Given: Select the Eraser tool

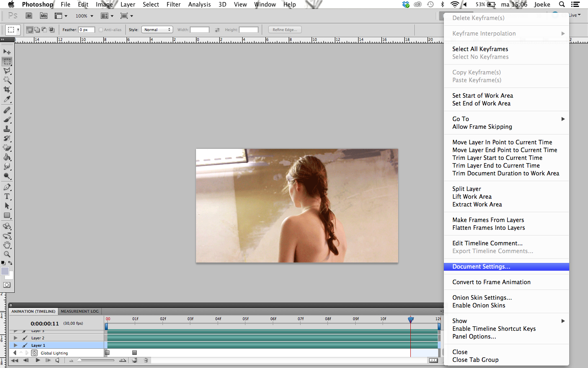Looking at the screenshot, I should [7, 148].
